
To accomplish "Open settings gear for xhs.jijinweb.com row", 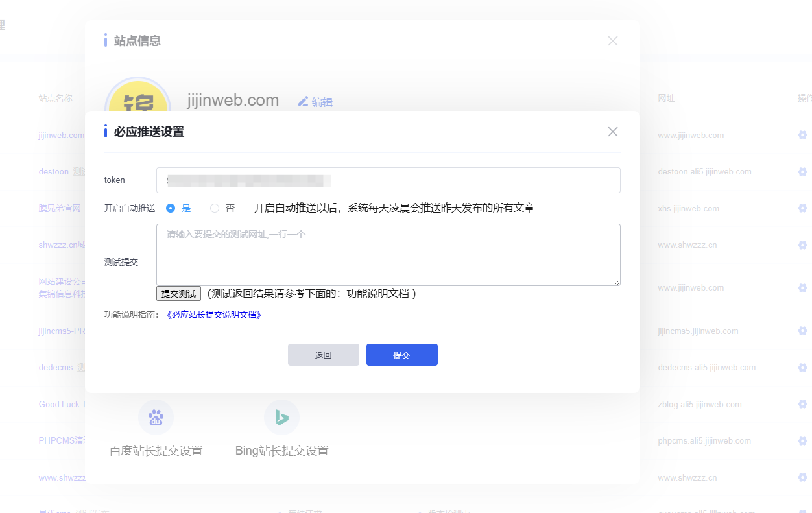I will (x=802, y=208).
